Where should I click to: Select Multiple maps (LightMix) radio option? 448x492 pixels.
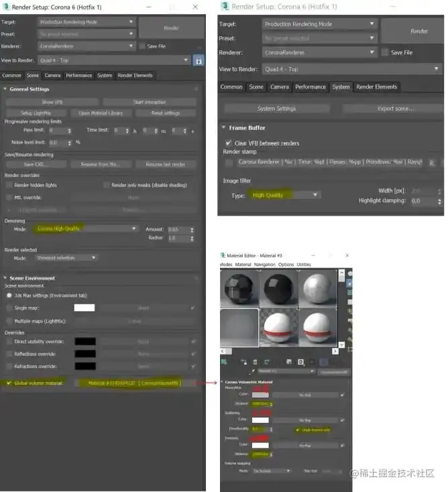[9, 321]
